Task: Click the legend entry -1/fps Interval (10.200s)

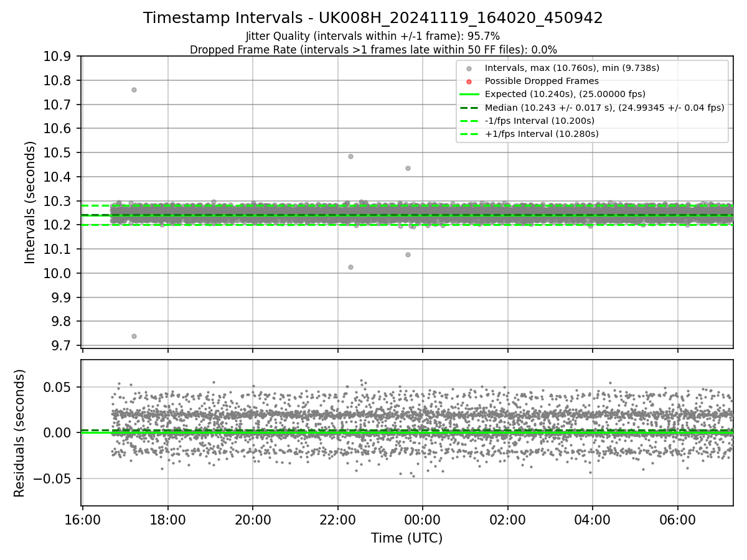Action: pyautogui.click(x=539, y=121)
